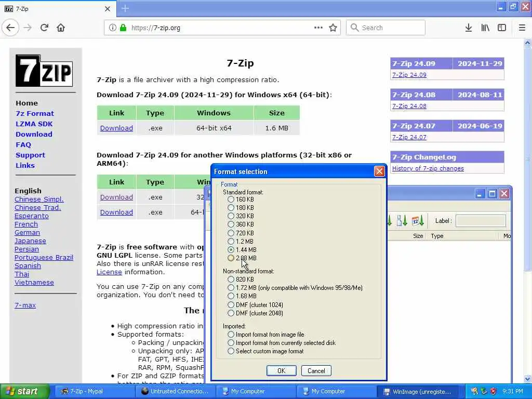Reload the 7-zip.org page
The width and height of the screenshot is (532, 399).
(44, 28)
